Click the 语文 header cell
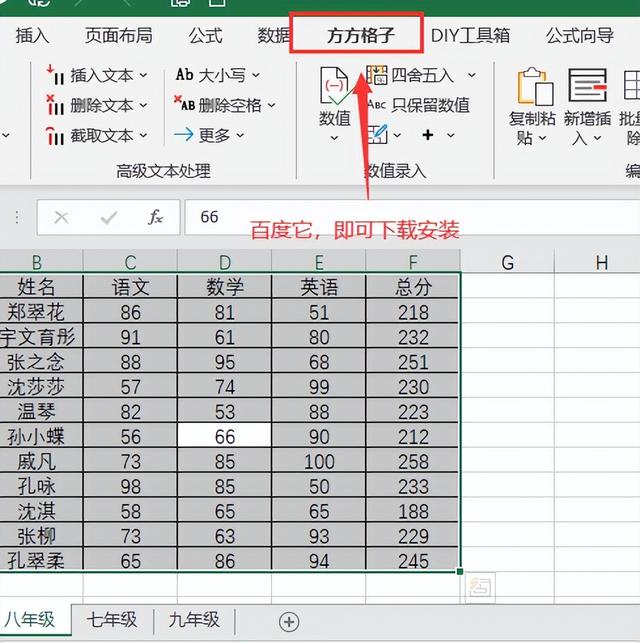Viewport: 640px width, 643px height. click(x=130, y=287)
